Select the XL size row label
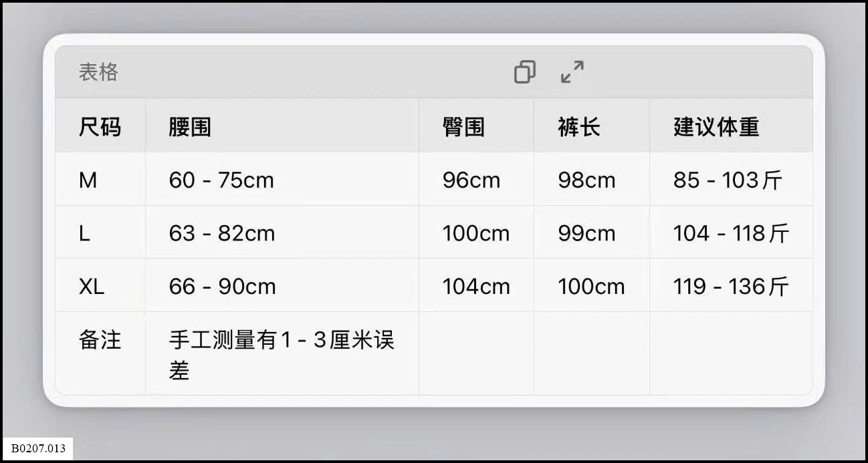The height and width of the screenshot is (463, 868). pyautogui.click(x=92, y=287)
